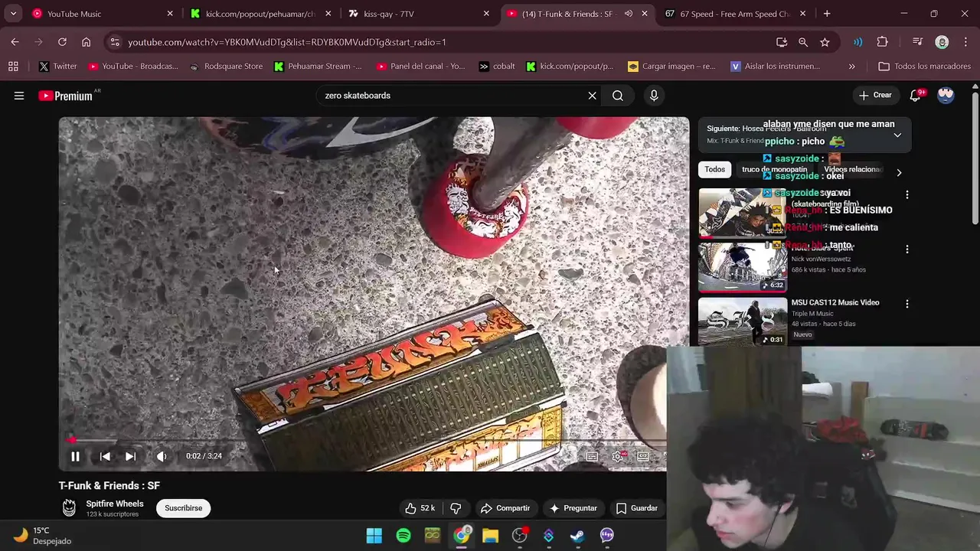980x551 pixels.
Task: Open Chrome profile avatar
Action: tap(942, 42)
